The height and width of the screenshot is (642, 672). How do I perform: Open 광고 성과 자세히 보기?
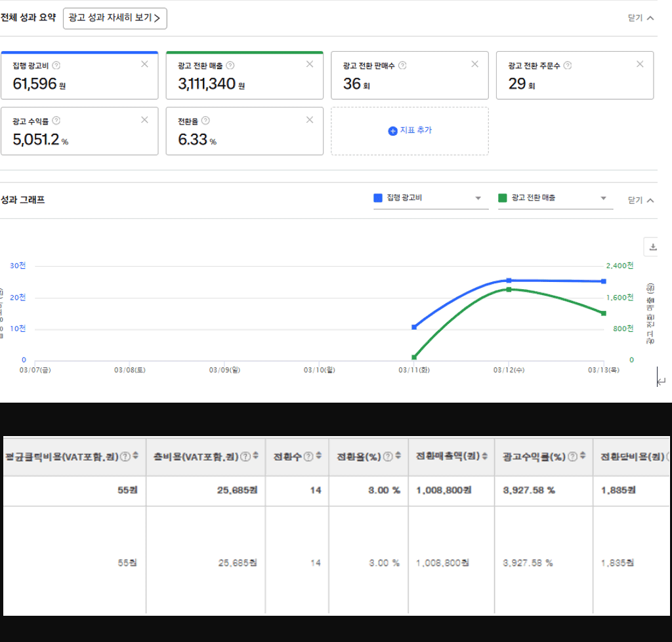point(115,18)
